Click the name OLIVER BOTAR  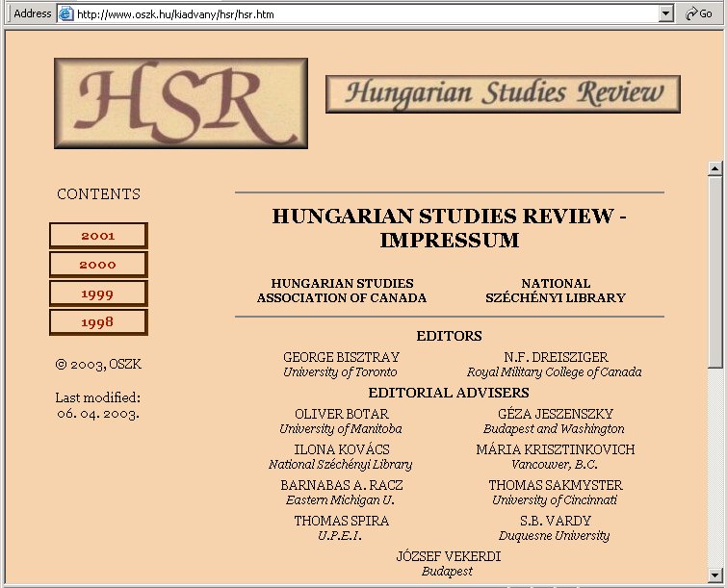pos(342,414)
